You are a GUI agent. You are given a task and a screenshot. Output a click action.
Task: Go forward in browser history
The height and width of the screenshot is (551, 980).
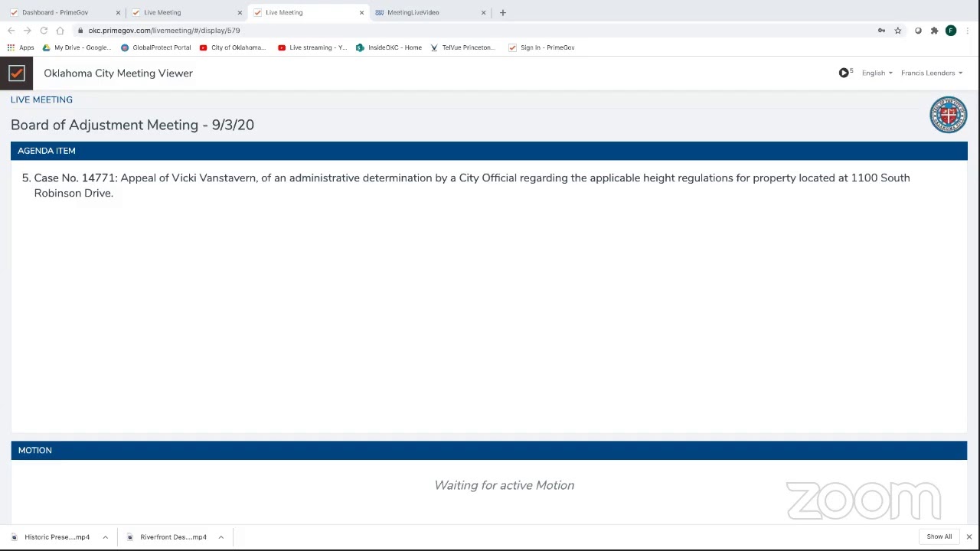point(28,31)
